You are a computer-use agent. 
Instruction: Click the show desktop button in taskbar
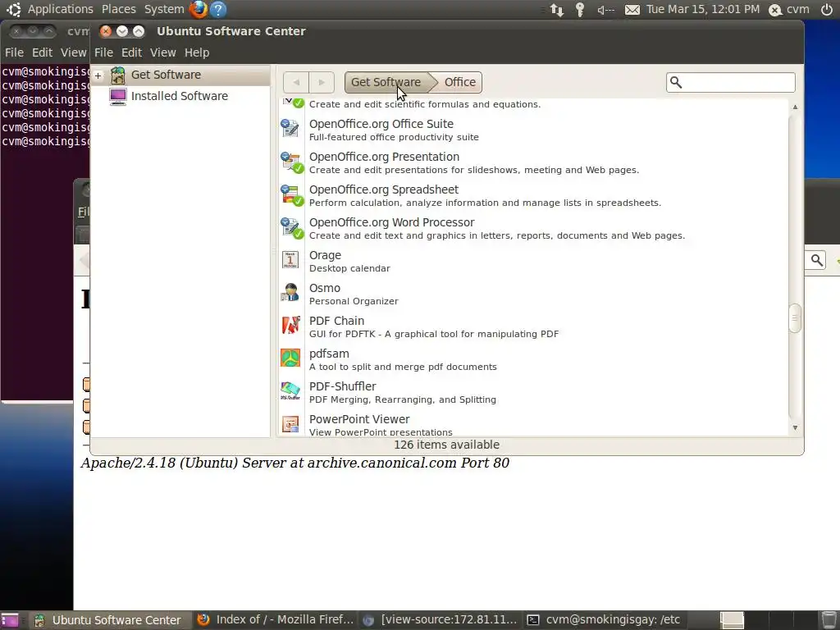[x=10, y=620]
